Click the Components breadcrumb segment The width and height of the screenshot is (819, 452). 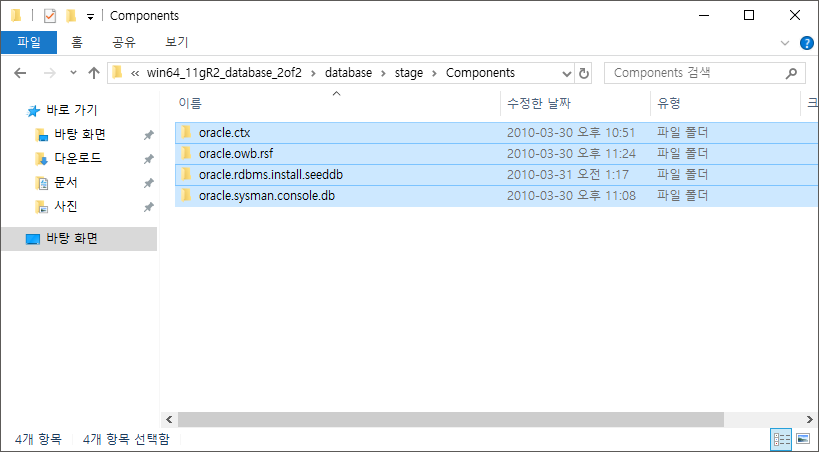(x=480, y=73)
